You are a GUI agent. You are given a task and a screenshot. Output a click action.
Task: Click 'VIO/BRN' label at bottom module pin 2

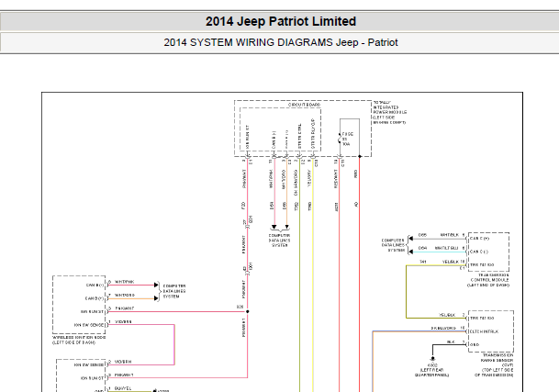(x=123, y=362)
